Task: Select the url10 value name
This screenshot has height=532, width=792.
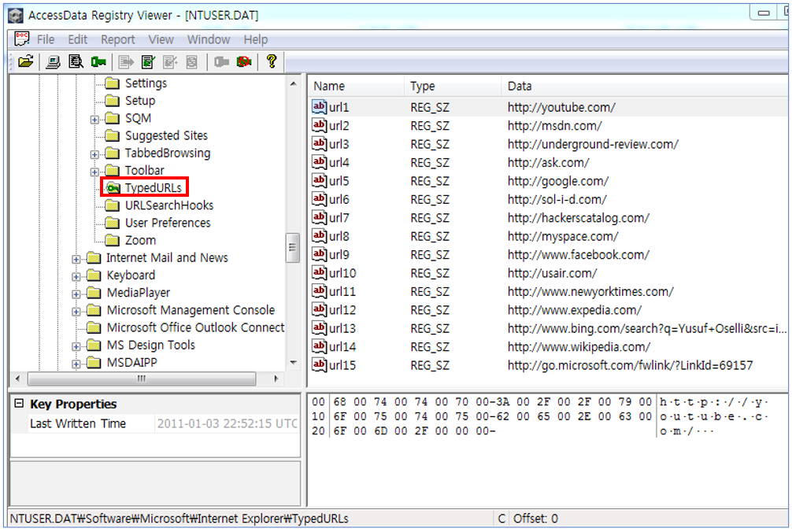Action: pyautogui.click(x=342, y=273)
